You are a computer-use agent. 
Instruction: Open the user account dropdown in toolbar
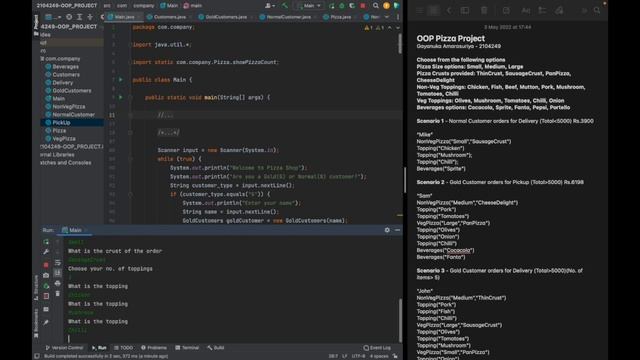[270, 6]
